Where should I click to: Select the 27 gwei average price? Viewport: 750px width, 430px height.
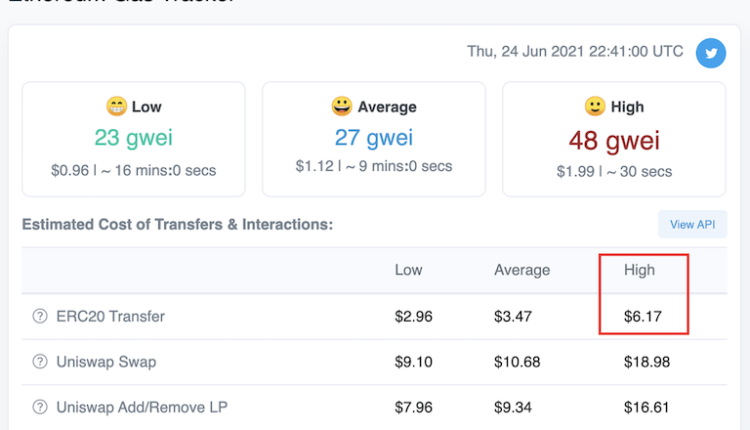tap(373, 138)
